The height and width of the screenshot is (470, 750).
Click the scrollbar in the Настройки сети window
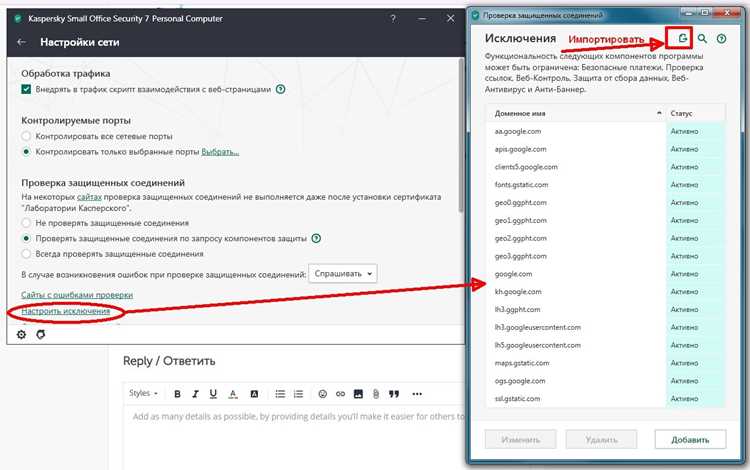pyautogui.click(x=461, y=135)
